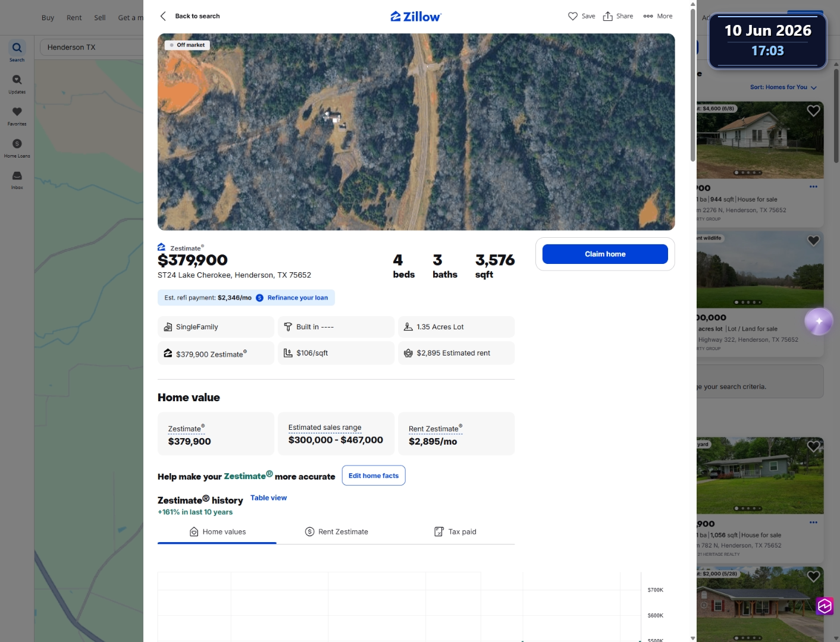Open Updates in left sidebar
The width and height of the screenshot is (840, 642).
coord(17,84)
